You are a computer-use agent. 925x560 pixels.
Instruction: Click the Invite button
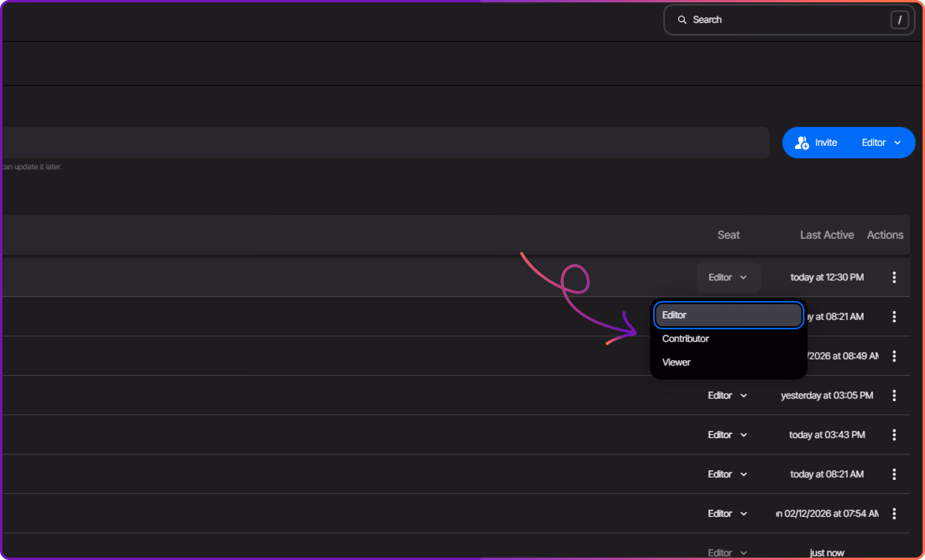click(816, 143)
